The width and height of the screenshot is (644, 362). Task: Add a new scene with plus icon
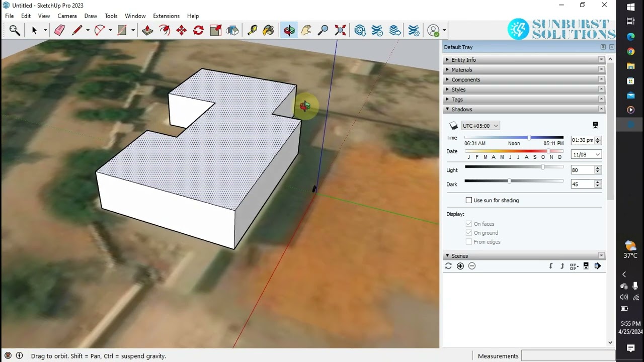[460, 266]
